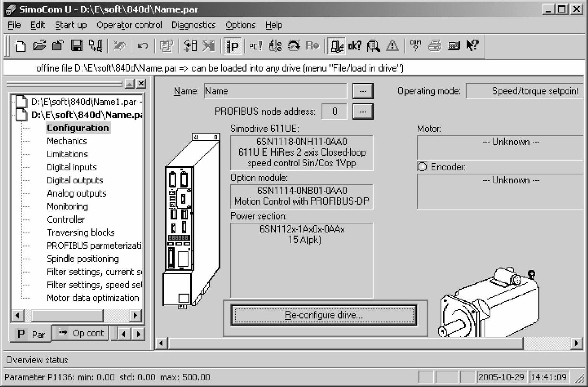Open the Help menu

pos(274,25)
